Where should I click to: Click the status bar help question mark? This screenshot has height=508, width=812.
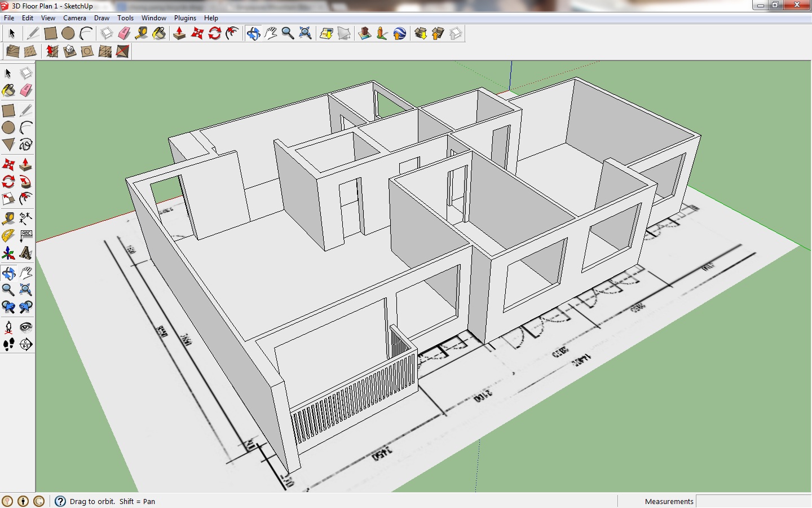point(60,501)
